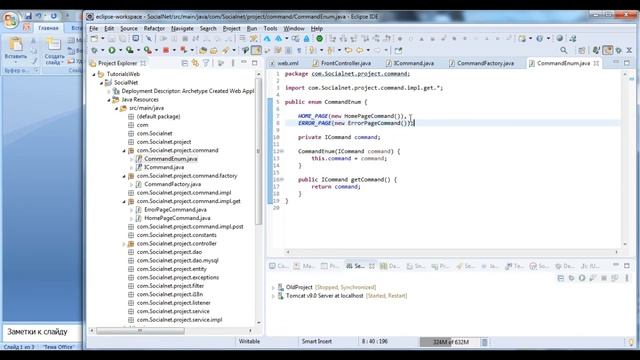Expand the Deployment Descriptor node
The height and width of the screenshot is (360, 640).
click(109, 91)
